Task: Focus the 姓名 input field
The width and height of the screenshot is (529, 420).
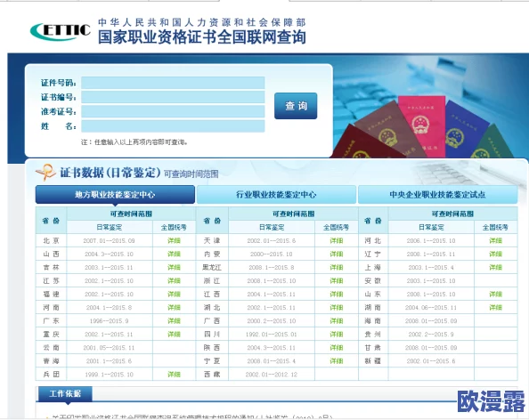Action: (173, 126)
